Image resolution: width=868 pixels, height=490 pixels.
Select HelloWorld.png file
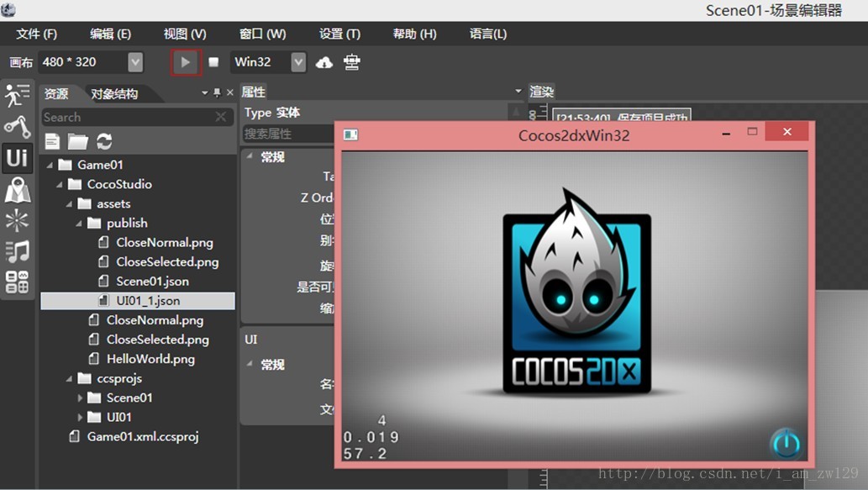tap(150, 359)
